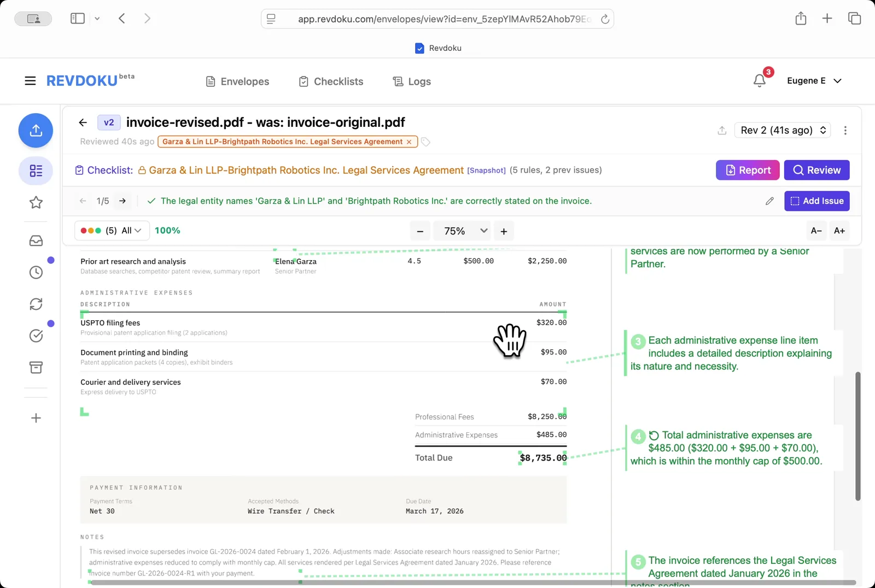875x588 pixels.
Task: Open the Snapshot link in the checklist row
Action: click(x=486, y=170)
